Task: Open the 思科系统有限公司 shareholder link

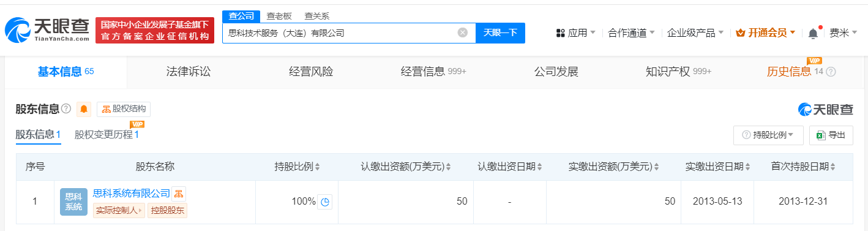Action: point(131,193)
